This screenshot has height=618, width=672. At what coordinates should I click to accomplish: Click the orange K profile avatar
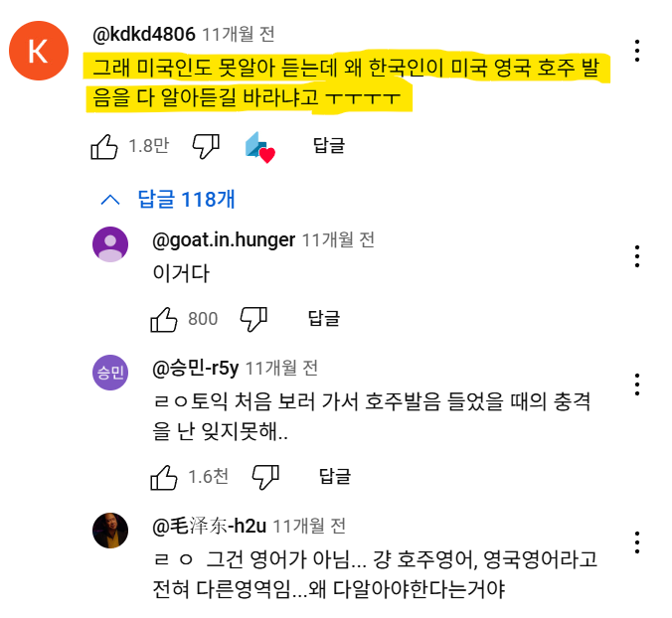point(38,53)
